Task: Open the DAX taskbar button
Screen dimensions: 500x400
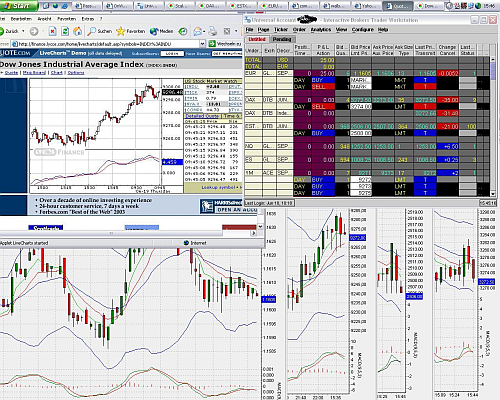Action: 209,6
